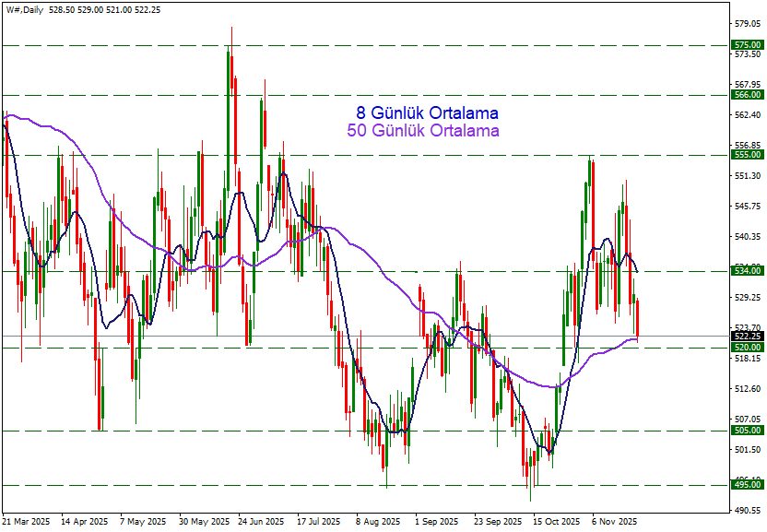Click the 30 May 2025 date marker
The image size is (767, 532).
point(203,522)
